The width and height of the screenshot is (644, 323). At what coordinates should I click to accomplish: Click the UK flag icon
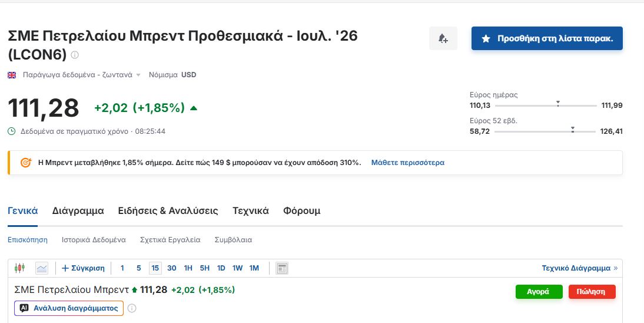[12, 75]
